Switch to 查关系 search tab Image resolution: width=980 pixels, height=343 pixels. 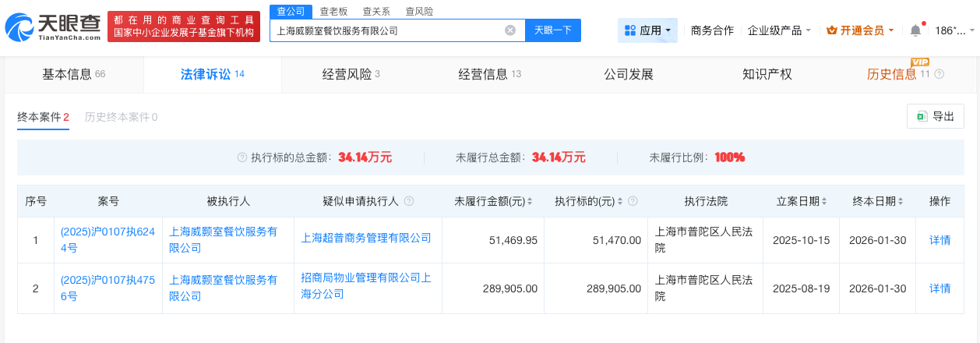coord(376,12)
